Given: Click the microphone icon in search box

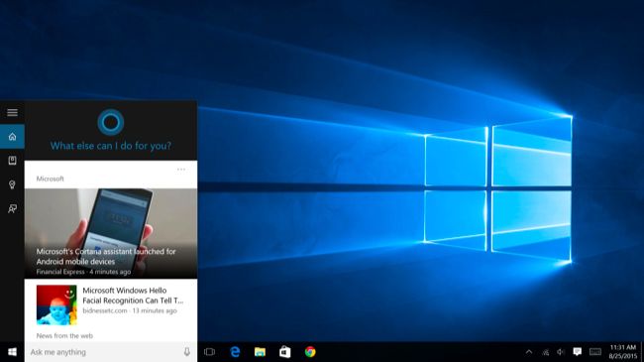Looking at the screenshot, I should click(x=187, y=352).
